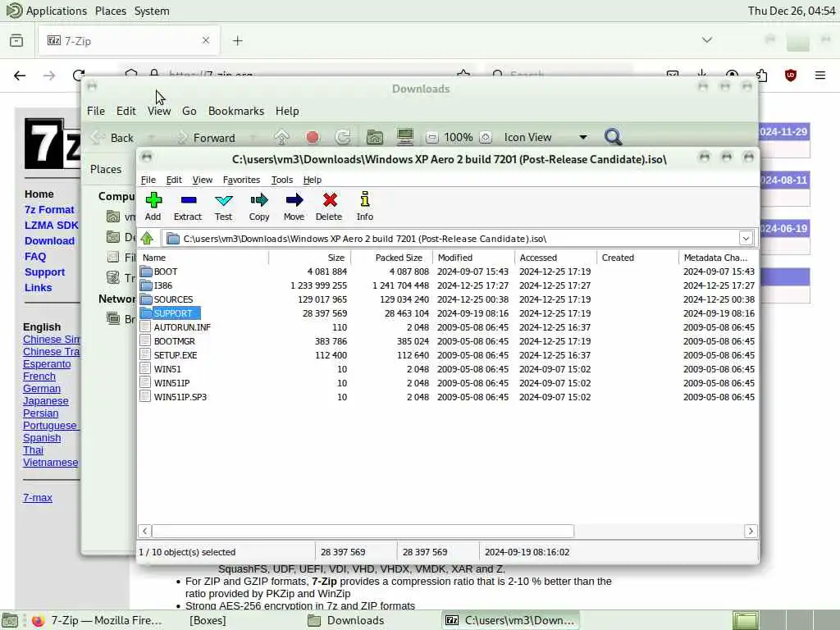The width and height of the screenshot is (840, 630).
Task: Click the AUTORUN.INF file icon
Action: click(145, 326)
